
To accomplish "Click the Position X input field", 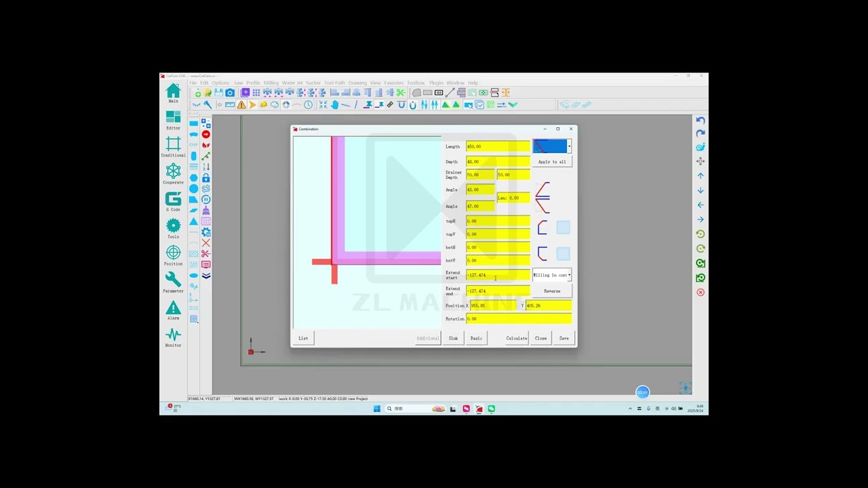I will 492,306.
